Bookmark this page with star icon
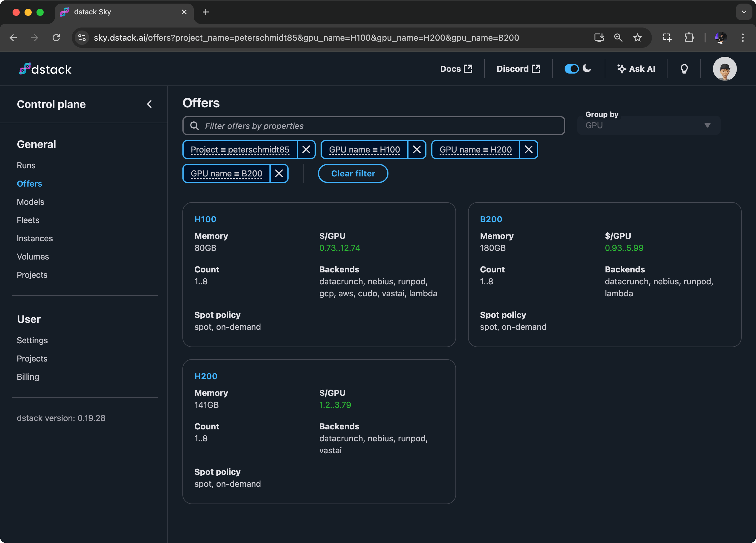The width and height of the screenshot is (756, 543). point(637,38)
